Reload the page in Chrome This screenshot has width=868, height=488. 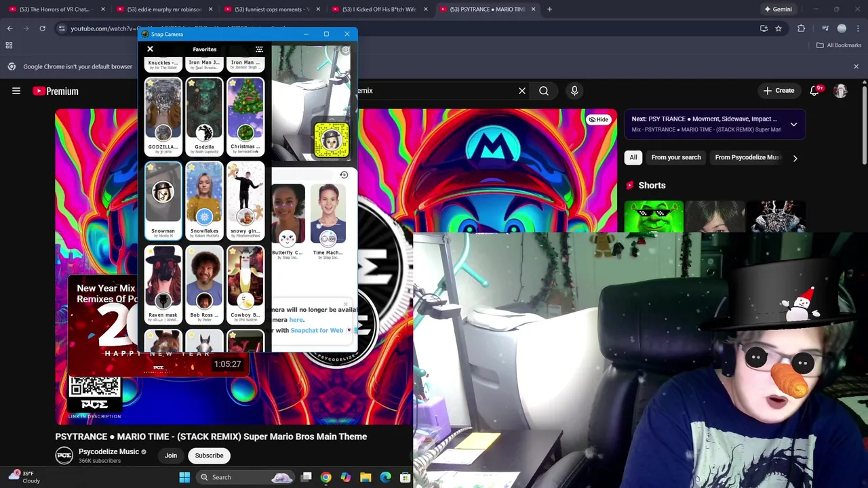point(42,28)
